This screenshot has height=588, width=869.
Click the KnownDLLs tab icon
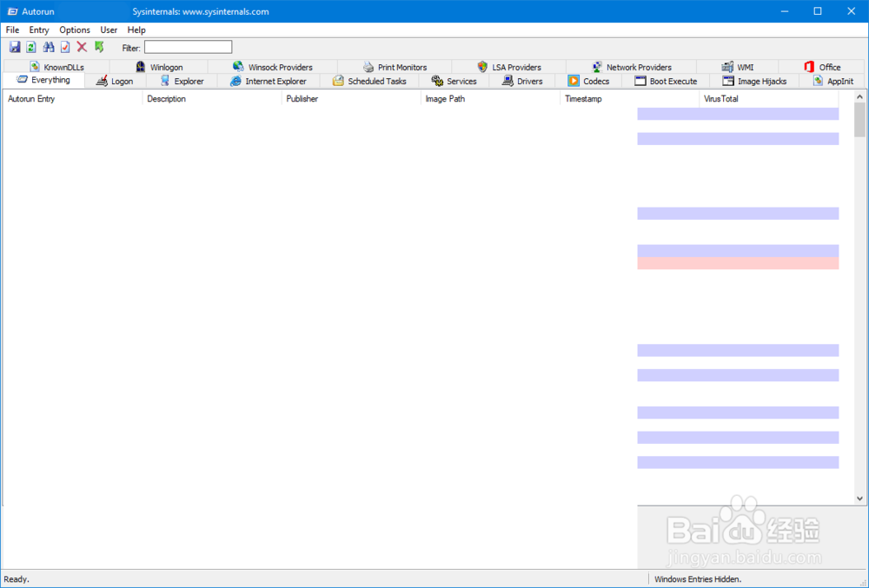[x=35, y=66]
